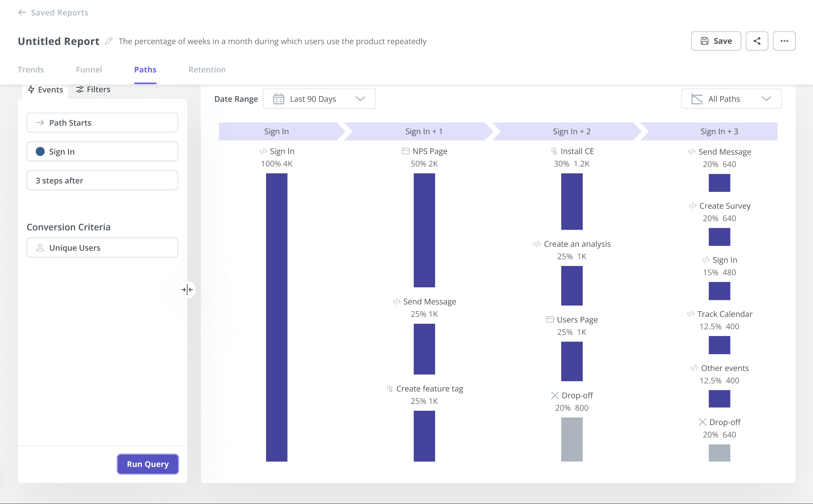Select the Events panel lightning icon
Image resolution: width=813 pixels, height=504 pixels.
click(31, 89)
